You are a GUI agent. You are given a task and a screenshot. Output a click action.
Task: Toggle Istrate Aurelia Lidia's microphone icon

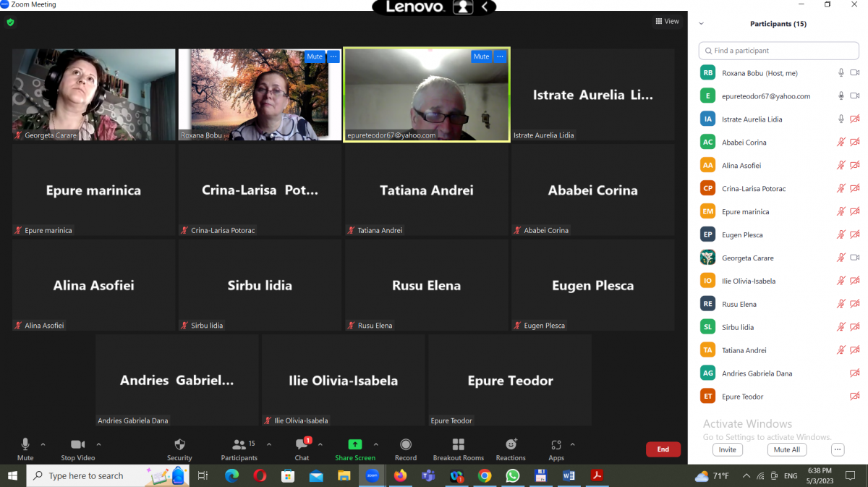(841, 119)
